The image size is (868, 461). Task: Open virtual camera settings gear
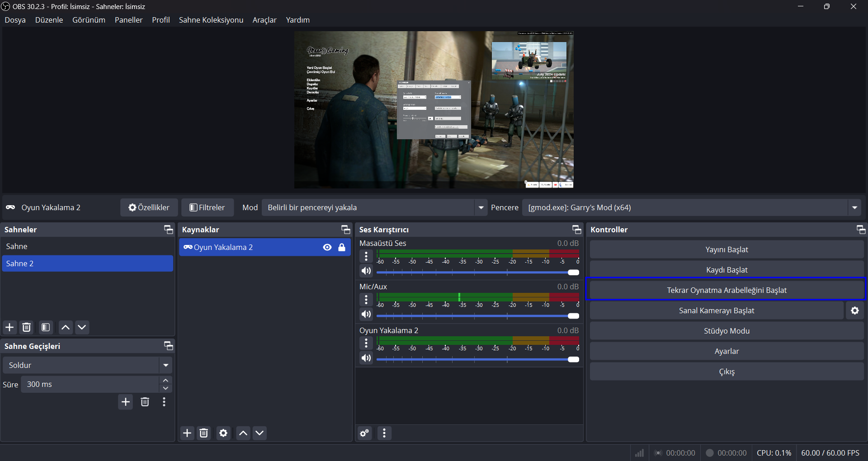[x=855, y=310]
